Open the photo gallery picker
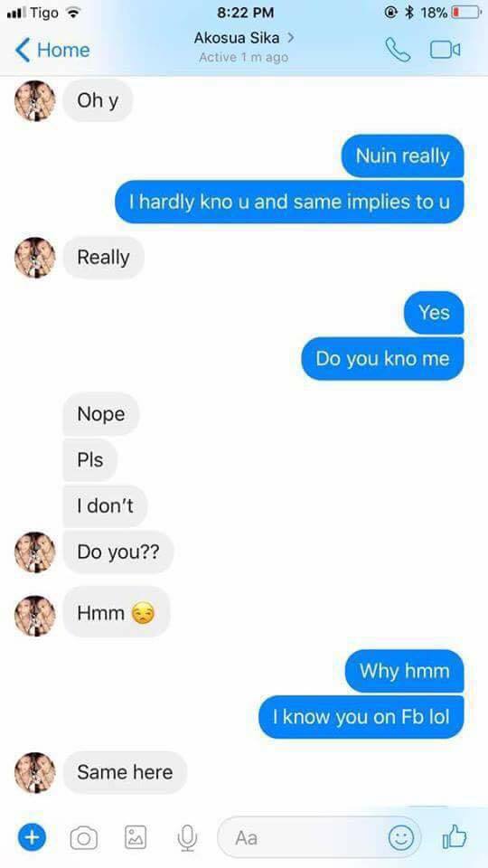488x868 pixels. coord(136,837)
